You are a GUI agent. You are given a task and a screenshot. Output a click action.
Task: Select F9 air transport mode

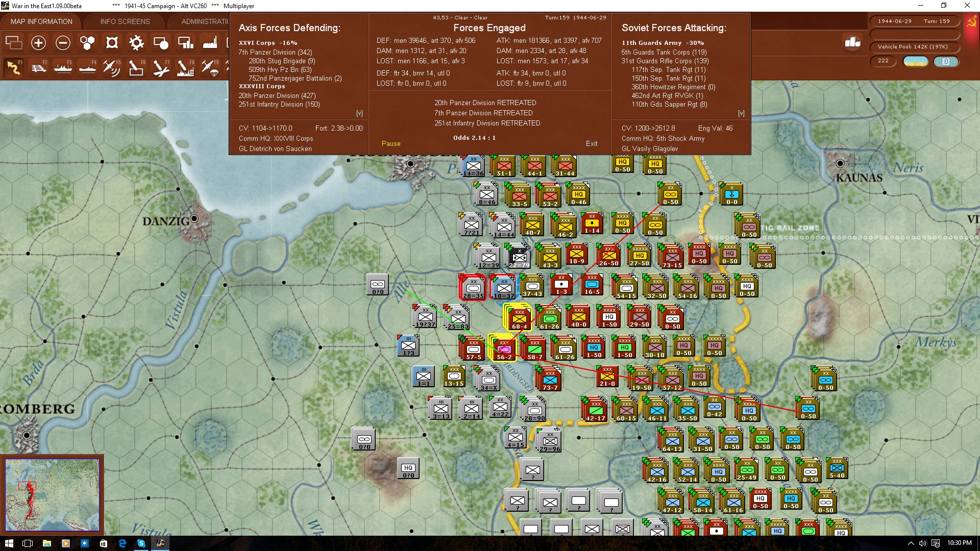click(x=210, y=67)
